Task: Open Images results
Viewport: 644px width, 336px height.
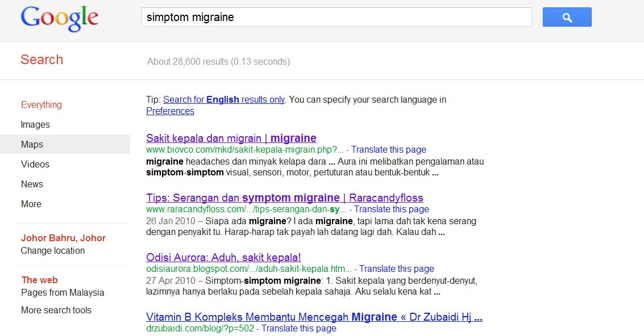Action: [35, 124]
